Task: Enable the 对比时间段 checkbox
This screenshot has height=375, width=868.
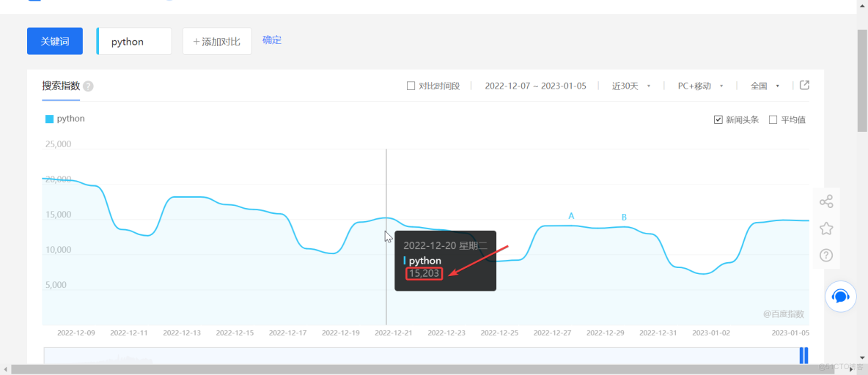Action: 411,86
